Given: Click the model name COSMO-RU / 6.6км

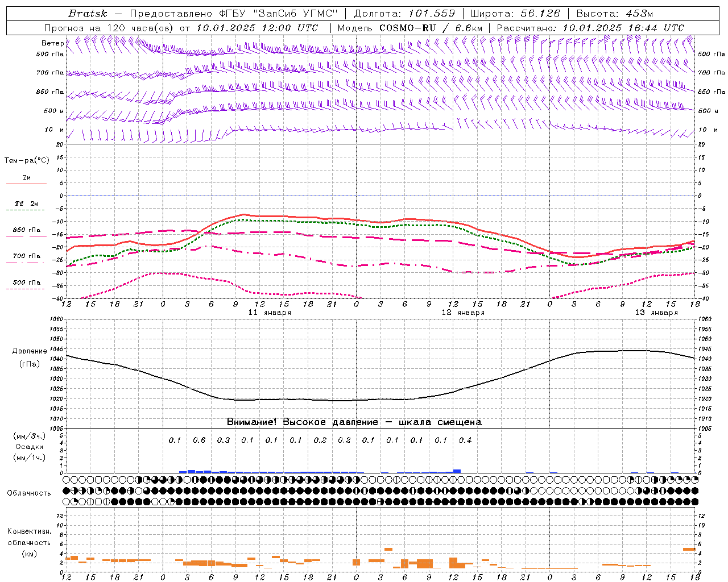Looking at the screenshot, I should coord(431,28).
